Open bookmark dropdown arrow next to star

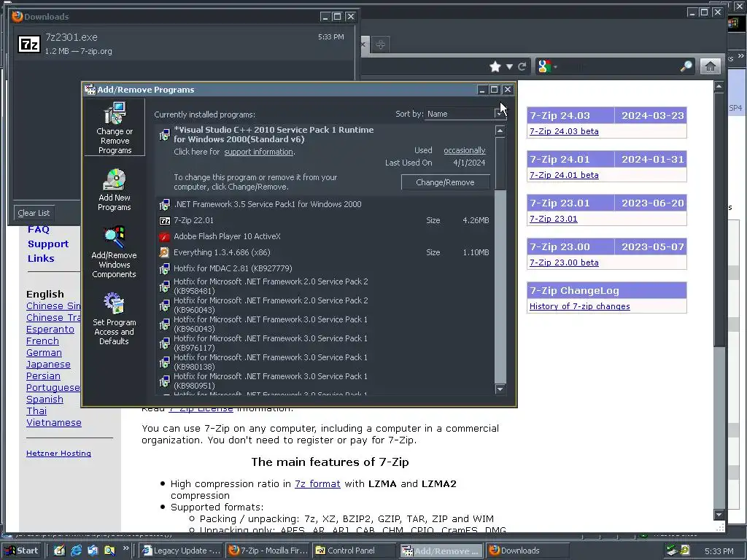point(509,66)
